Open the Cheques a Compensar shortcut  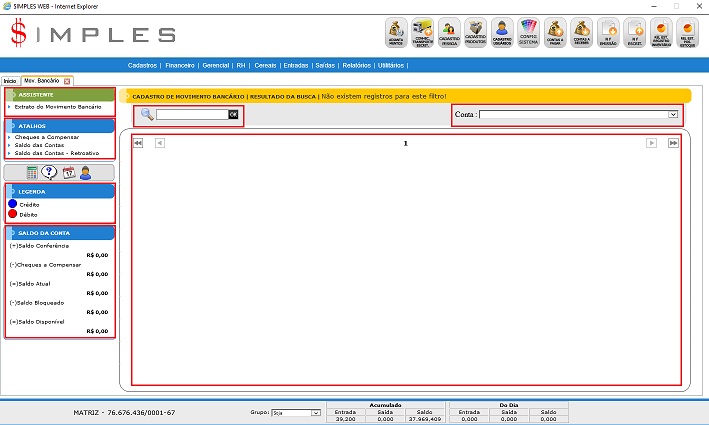click(x=47, y=136)
